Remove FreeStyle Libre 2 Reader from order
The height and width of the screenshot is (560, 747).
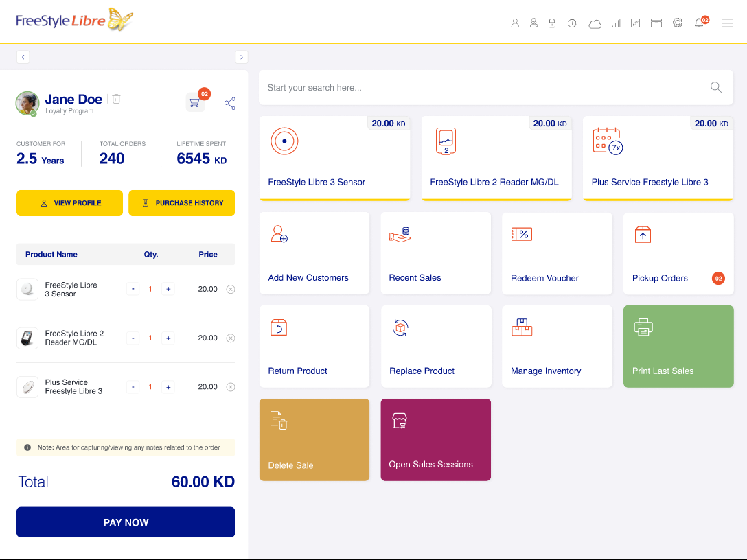point(231,338)
